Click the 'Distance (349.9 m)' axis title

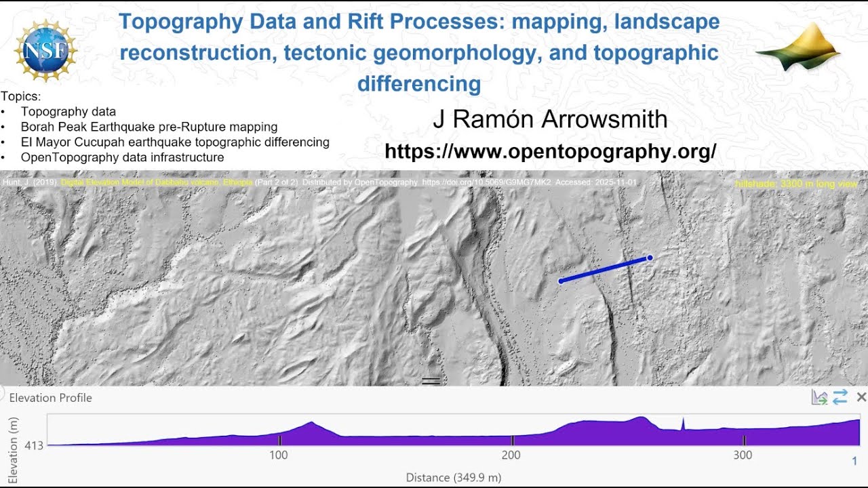click(x=454, y=477)
